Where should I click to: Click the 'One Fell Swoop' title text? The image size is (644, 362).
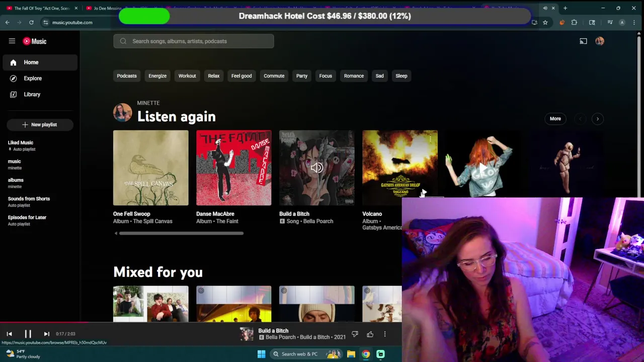point(131,214)
